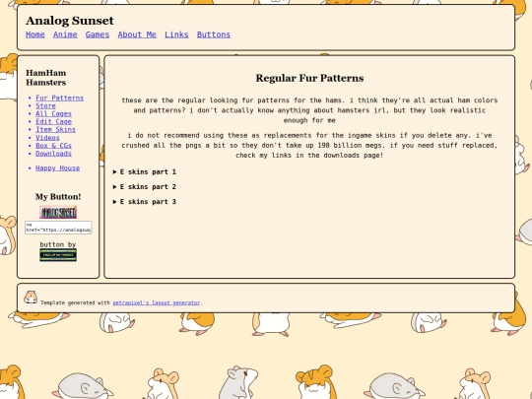Open Box & CGs link
532x399 pixels.
click(53, 146)
